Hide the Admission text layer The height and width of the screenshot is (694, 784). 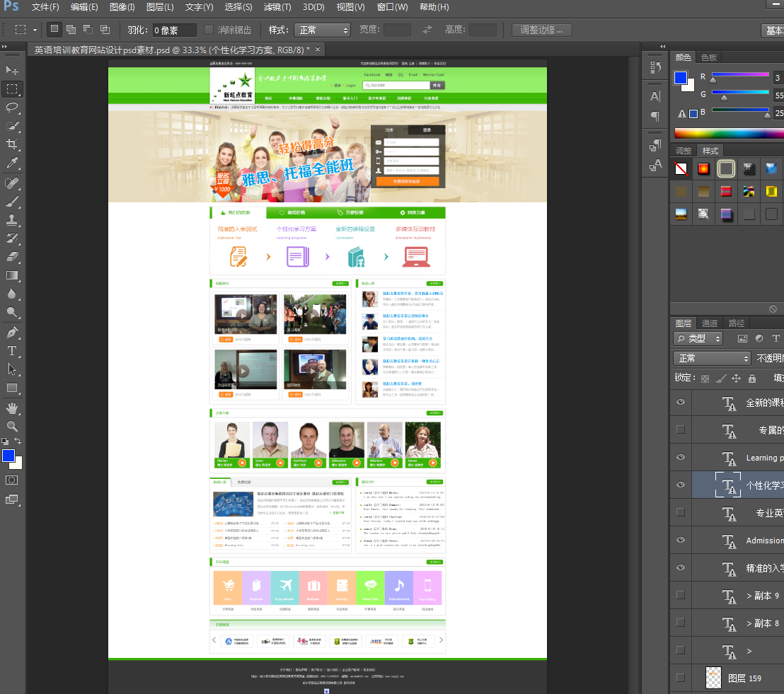pyautogui.click(x=681, y=540)
